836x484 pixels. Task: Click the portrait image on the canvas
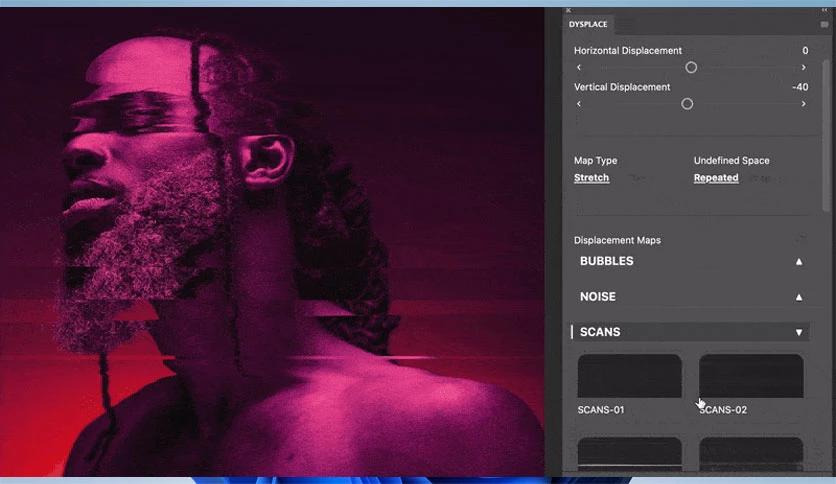[272, 243]
